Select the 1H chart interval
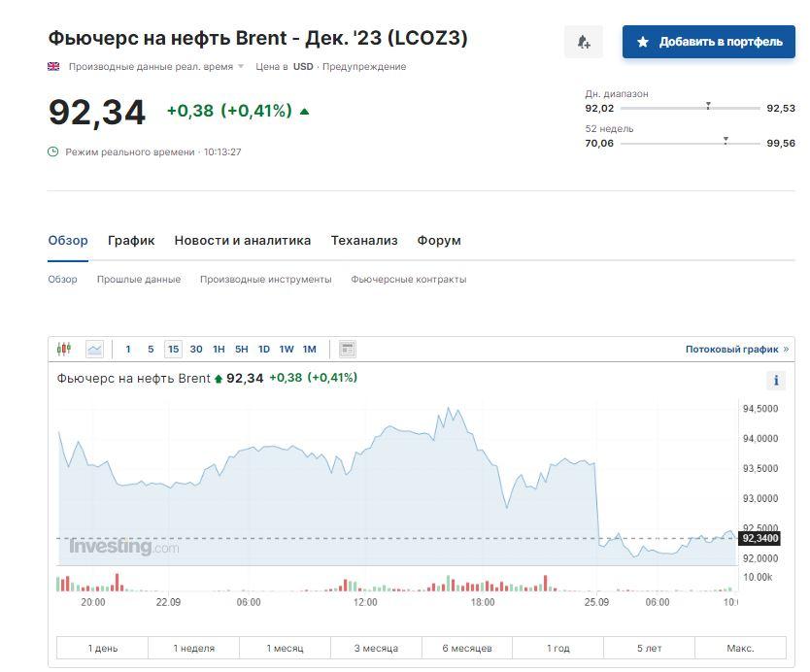This screenshot has height=672, width=810. click(219, 349)
